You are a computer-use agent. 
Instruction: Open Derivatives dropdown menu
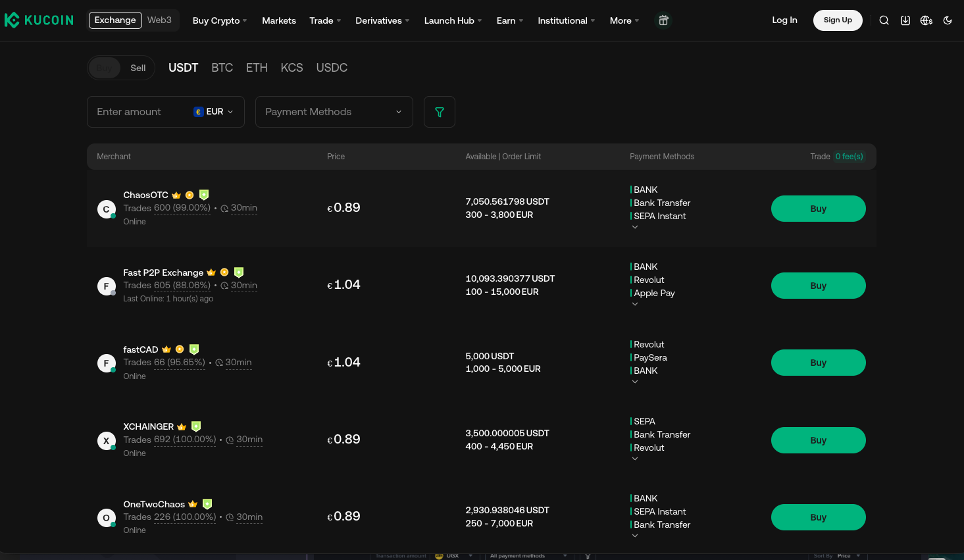click(382, 20)
